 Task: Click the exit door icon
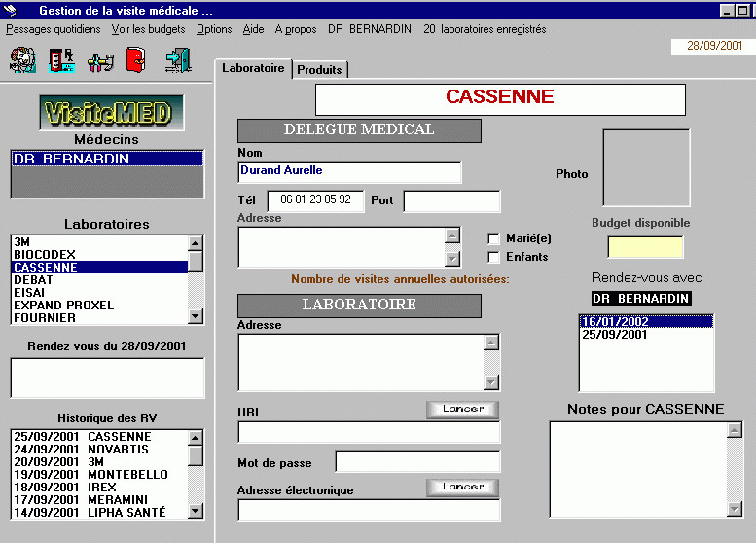coord(178,60)
